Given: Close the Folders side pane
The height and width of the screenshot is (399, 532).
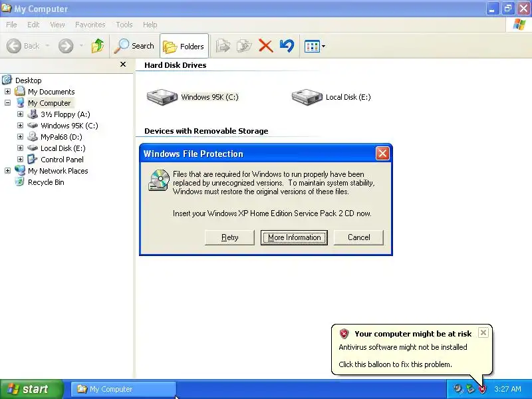Looking at the screenshot, I should pyautogui.click(x=123, y=64).
